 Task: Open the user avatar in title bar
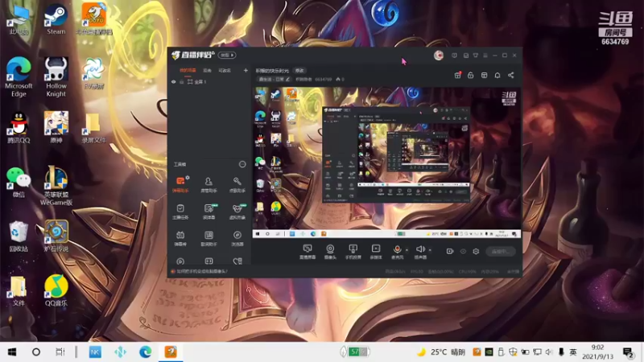pos(439,56)
